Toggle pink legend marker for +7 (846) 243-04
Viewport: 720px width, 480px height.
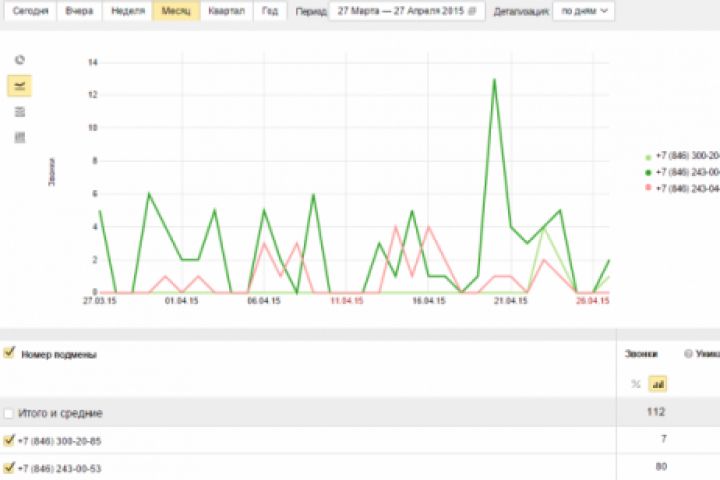tap(648, 187)
